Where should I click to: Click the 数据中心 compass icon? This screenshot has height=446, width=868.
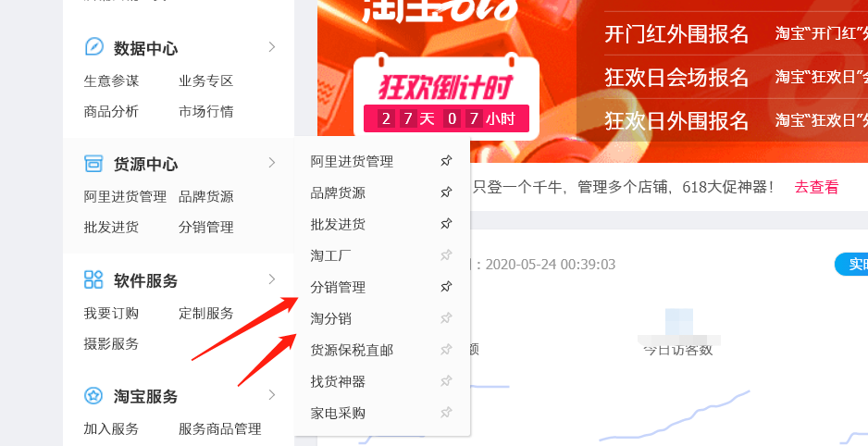point(93,46)
